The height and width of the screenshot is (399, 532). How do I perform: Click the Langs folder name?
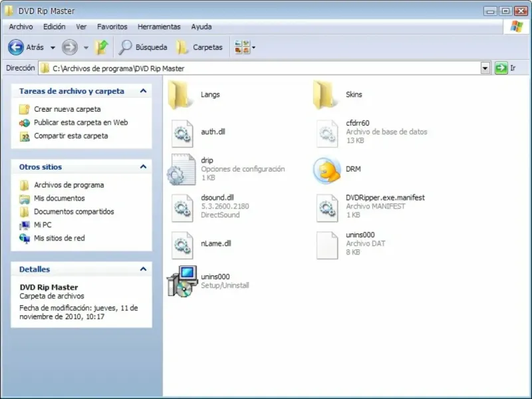click(210, 94)
